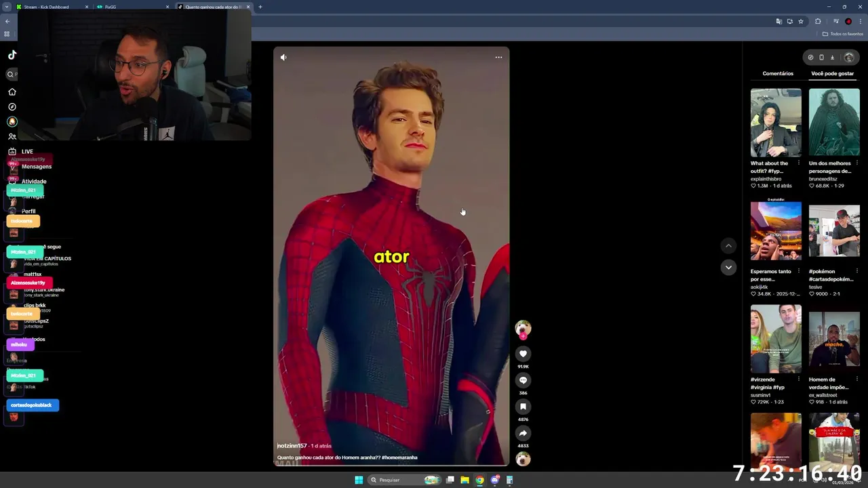Open the 'Homem de verdade' video thumbnail
Viewport: 868px width, 488px height.
coord(834,339)
